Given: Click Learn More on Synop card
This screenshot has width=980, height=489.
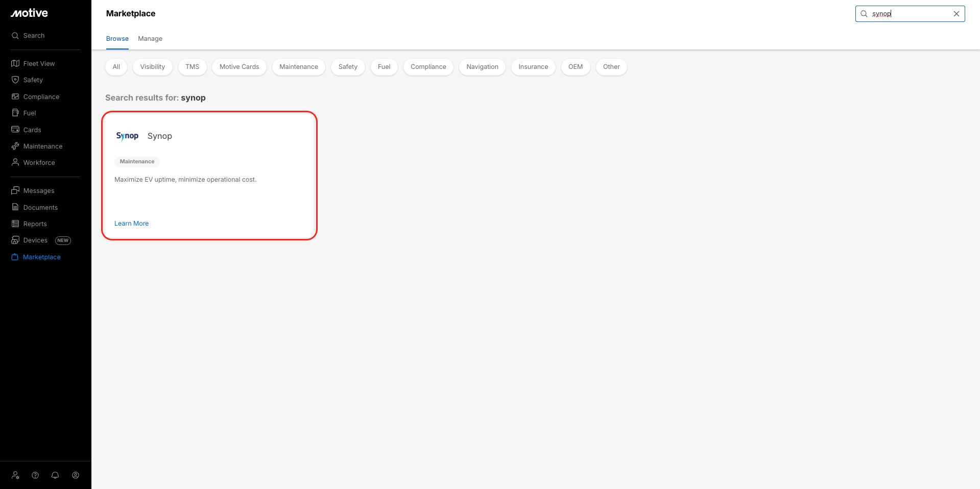Looking at the screenshot, I should pyautogui.click(x=132, y=224).
